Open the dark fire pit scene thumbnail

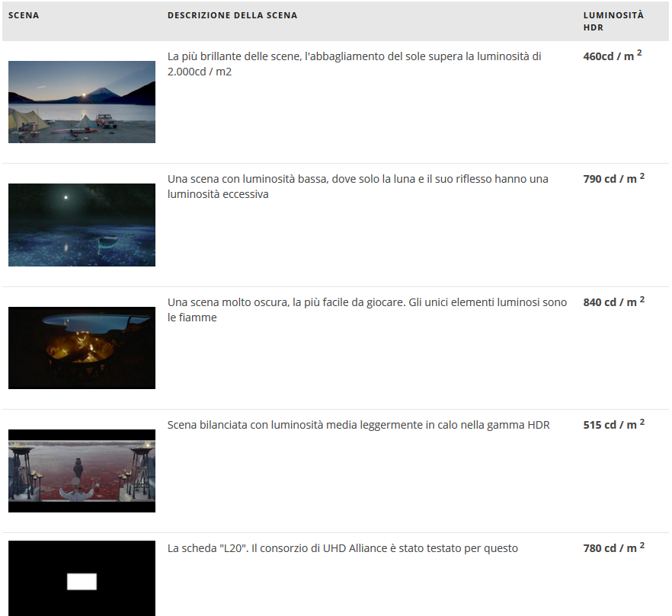[x=82, y=348]
